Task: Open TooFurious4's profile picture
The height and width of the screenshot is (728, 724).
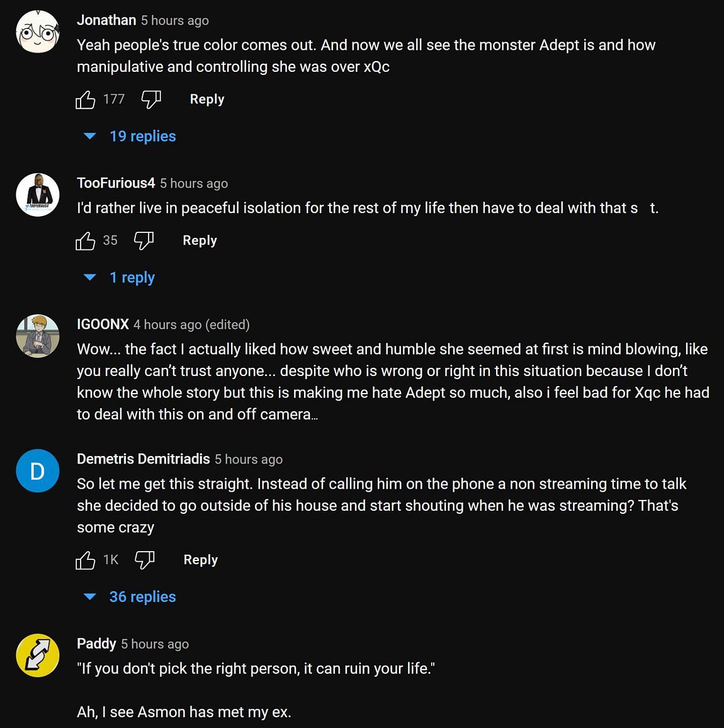Action: tap(38, 195)
